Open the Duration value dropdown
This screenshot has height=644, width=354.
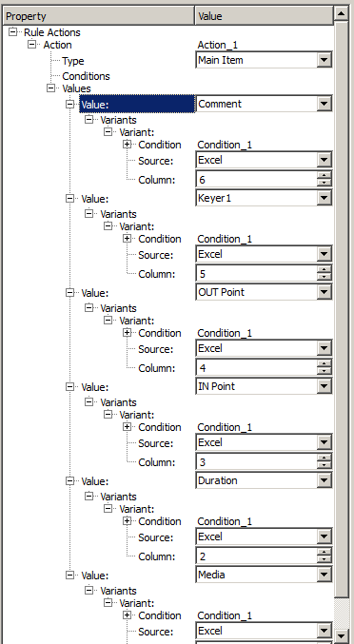click(x=324, y=480)
